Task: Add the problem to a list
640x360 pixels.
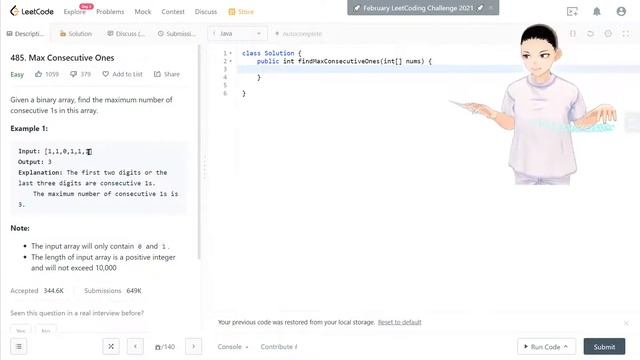Action: tap(122, 74)
